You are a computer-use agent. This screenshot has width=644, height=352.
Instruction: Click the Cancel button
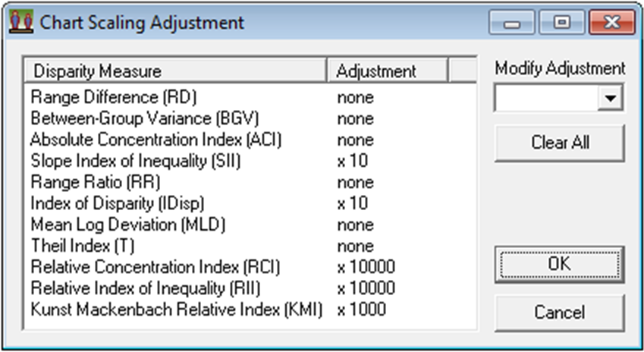(x=559, y=313)
